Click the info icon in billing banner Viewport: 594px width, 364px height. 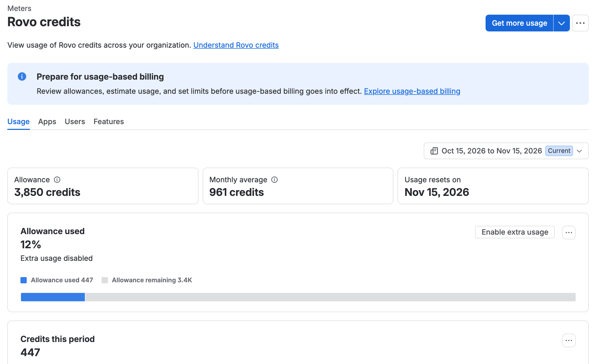pos(22,76)
